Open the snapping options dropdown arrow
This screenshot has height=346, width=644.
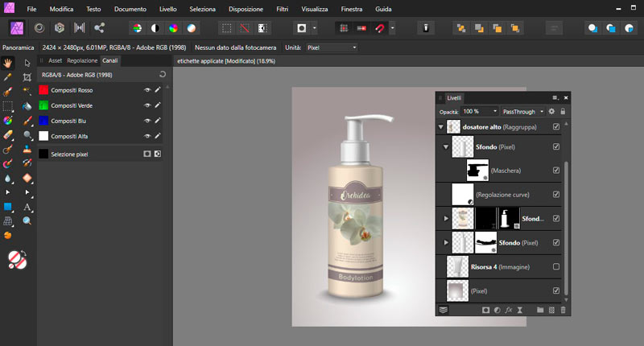tap(393, 28)
